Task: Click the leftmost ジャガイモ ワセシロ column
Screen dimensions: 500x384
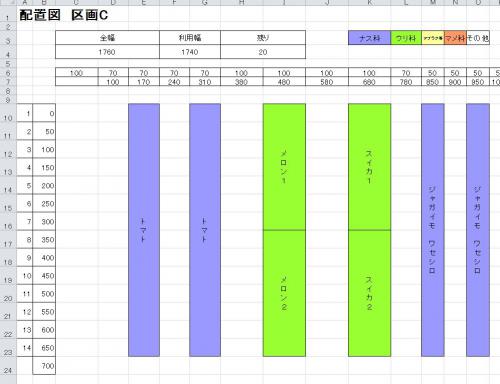Action: pos(433,230)
